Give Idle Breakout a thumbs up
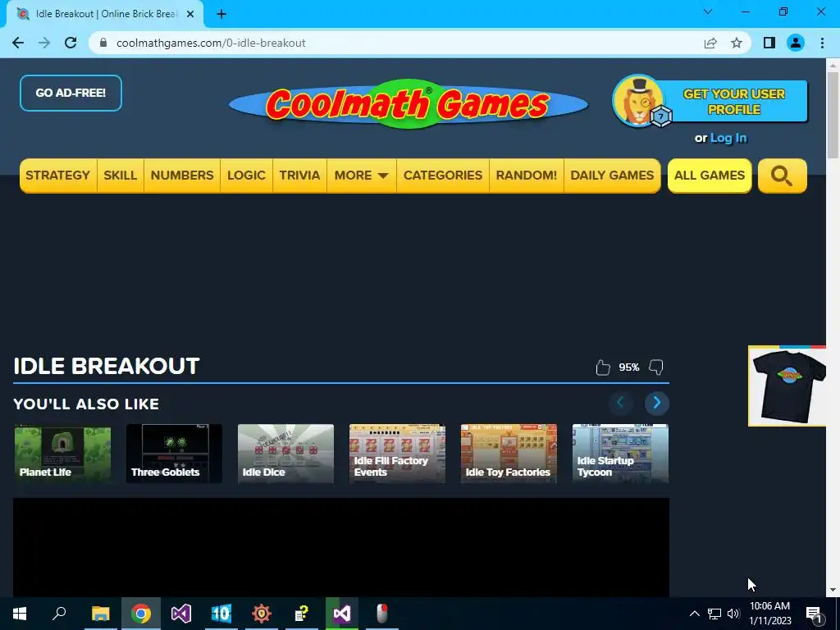This screenshot has height=630, width=840. click(x=603, y=367)
